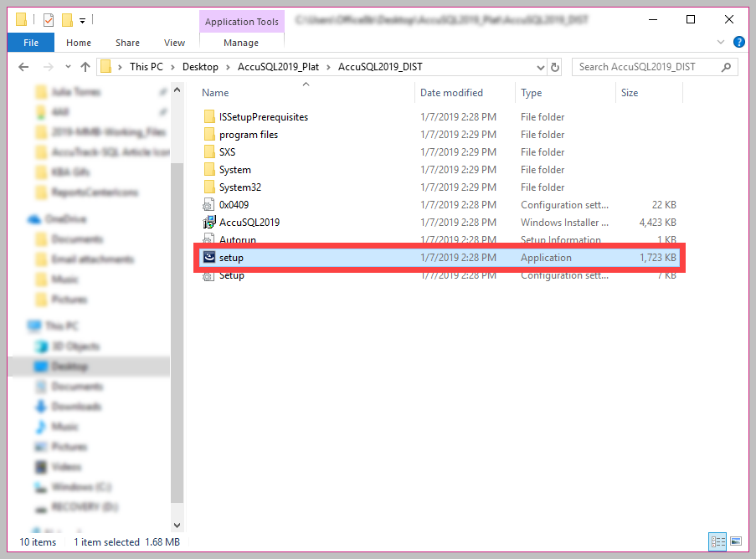Expand the chevron after AccuSQL2019_Plat breadcrumb
Viewport: 756px width, 559px height.
tap(328, 67)
